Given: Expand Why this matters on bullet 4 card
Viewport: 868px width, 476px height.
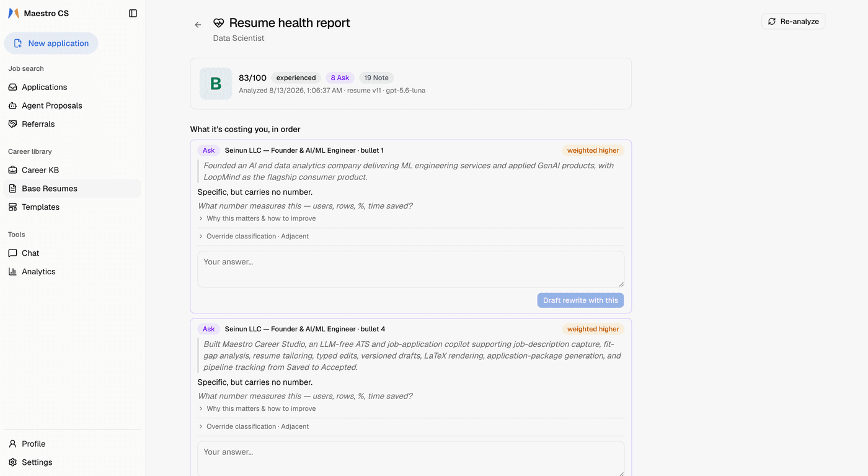Looking at the screenshot, I should (257, 408).
